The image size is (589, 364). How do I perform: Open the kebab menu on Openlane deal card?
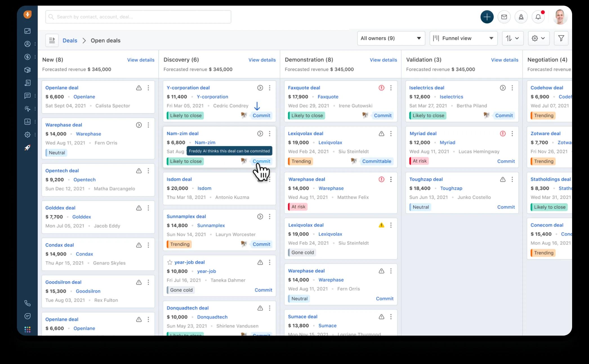[x=148, y=88]
